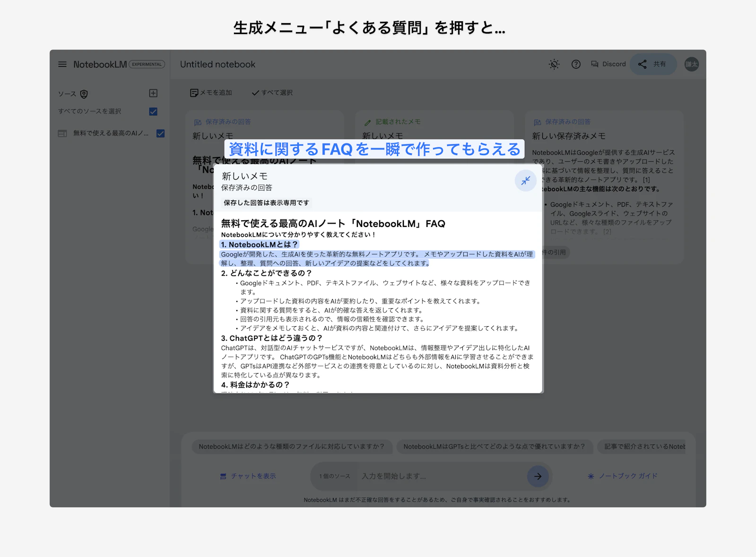Open the hamburger menu beside NotebookLM
Viewport: 756px width, 557px height.
coord(62,64)
